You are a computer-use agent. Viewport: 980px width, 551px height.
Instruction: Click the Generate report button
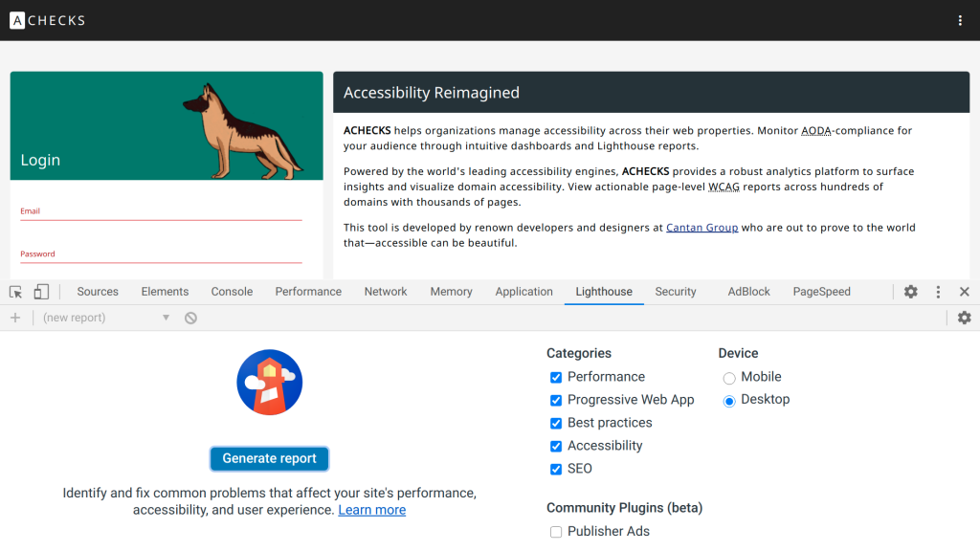pos(269,458)
